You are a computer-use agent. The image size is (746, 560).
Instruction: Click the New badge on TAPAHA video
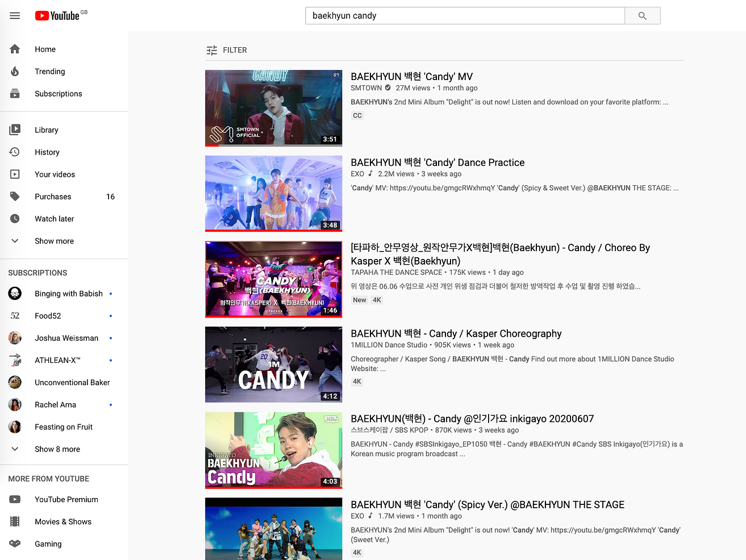(360, 300)
